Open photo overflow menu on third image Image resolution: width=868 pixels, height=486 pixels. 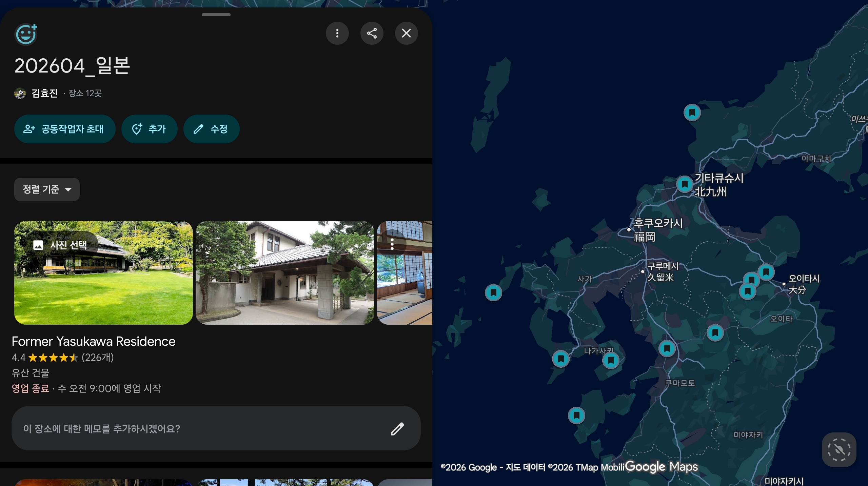(392, 244)
